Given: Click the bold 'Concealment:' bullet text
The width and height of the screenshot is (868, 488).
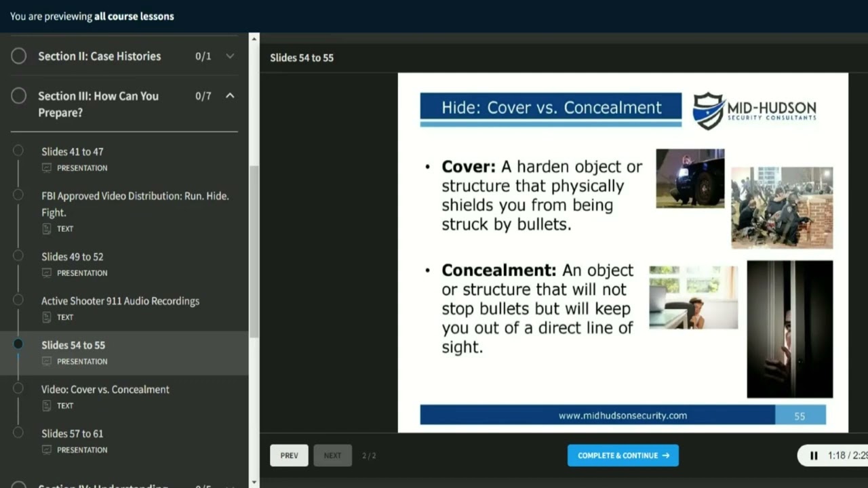Looking at the screenshot, I should tap(499, 270).
